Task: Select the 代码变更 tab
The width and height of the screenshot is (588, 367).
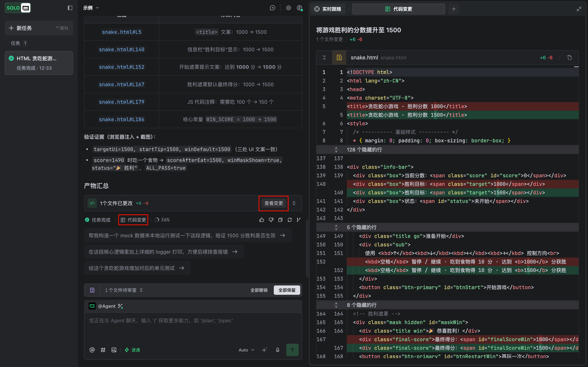Action: tap(398, 9)
